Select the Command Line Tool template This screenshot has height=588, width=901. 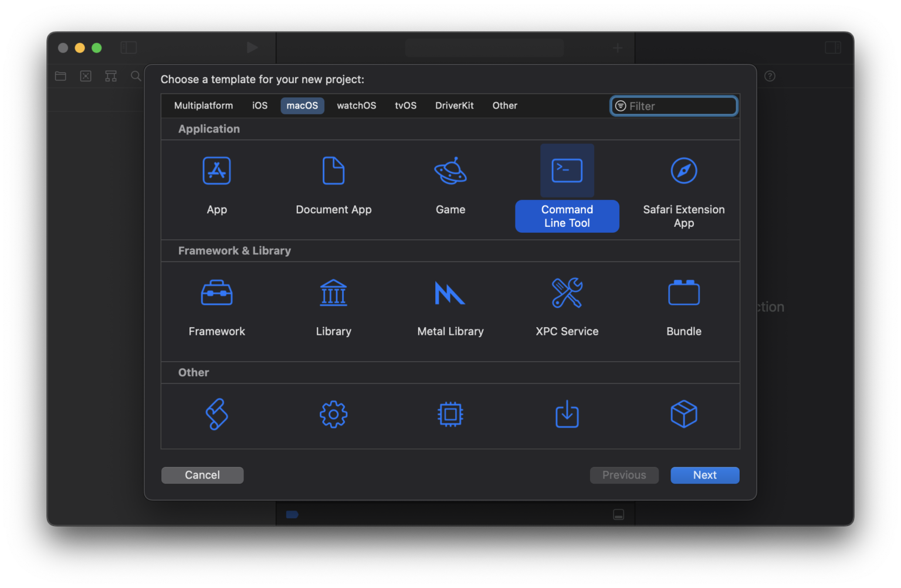click(567, 171)
